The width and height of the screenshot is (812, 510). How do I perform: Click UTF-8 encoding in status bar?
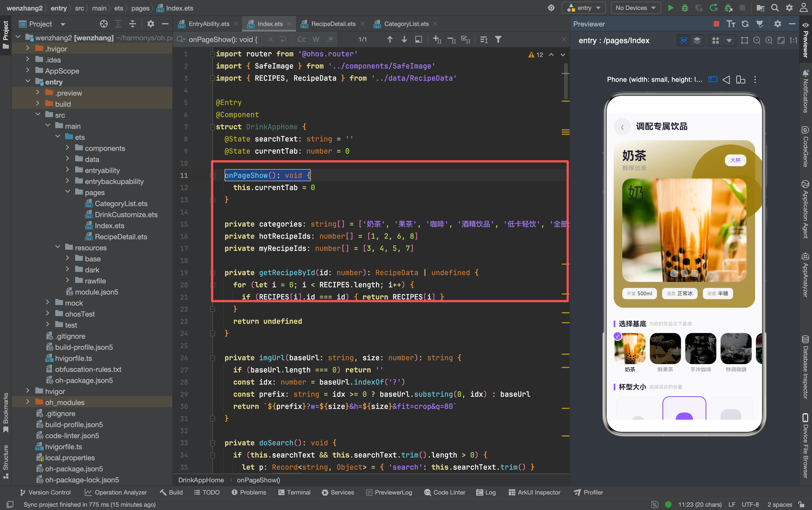(750, 504)
